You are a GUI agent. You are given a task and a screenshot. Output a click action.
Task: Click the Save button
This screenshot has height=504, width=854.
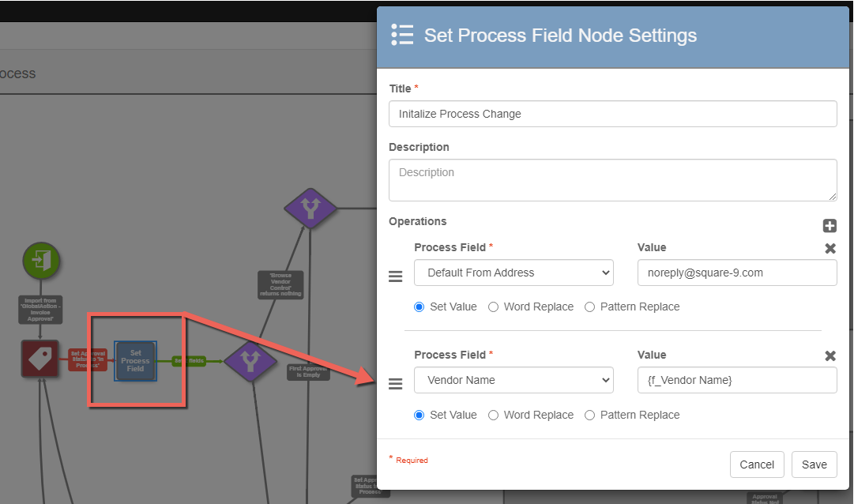[814, 465]
